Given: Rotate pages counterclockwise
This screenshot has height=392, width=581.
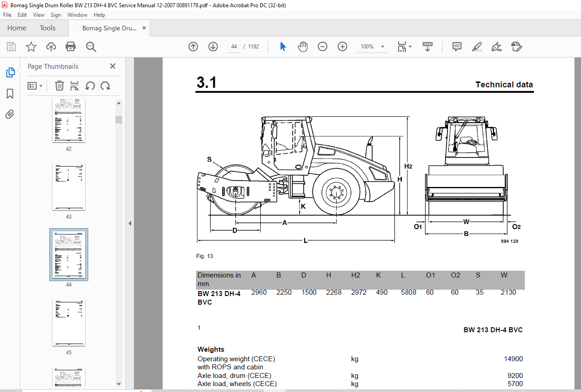Looking at the screenshot, I should point(90,86).
